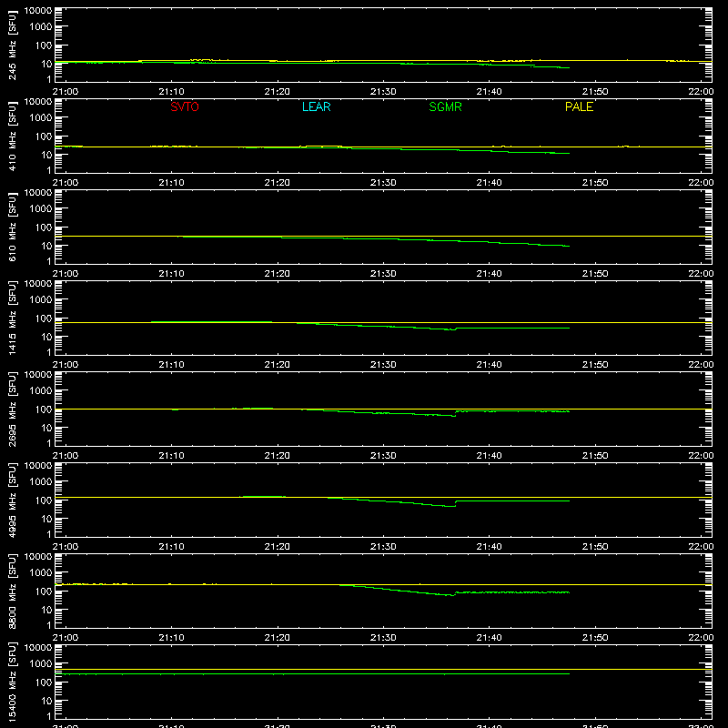Click the 21:00 label of the 245 MHz panel

pos(66,92)
